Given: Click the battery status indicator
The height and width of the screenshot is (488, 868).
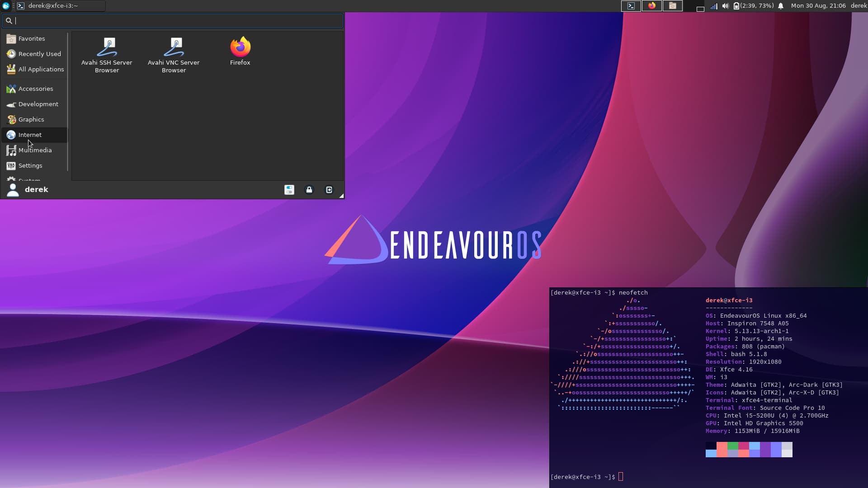Looking at the screenshot, I should 753,6.
